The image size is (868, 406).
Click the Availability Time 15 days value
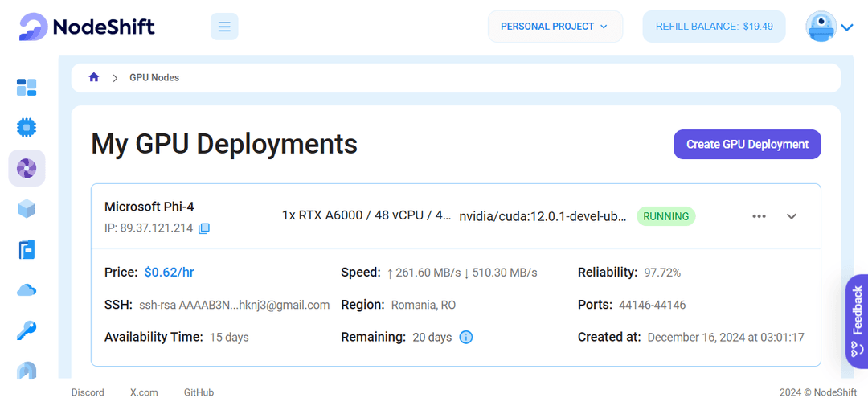click(x=229, y=338)
